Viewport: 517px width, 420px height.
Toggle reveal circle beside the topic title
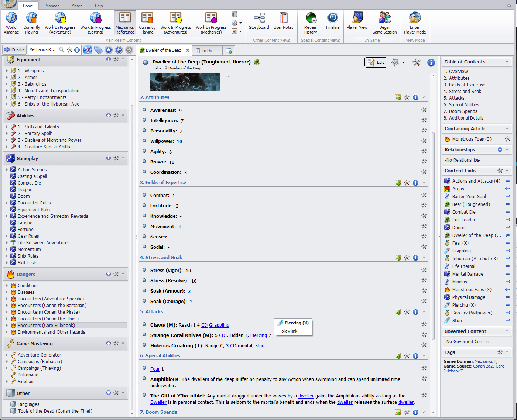tap(145, 62)
